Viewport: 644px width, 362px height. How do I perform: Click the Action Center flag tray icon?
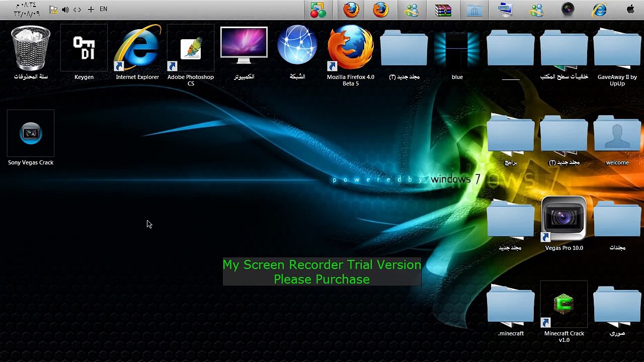53,10
